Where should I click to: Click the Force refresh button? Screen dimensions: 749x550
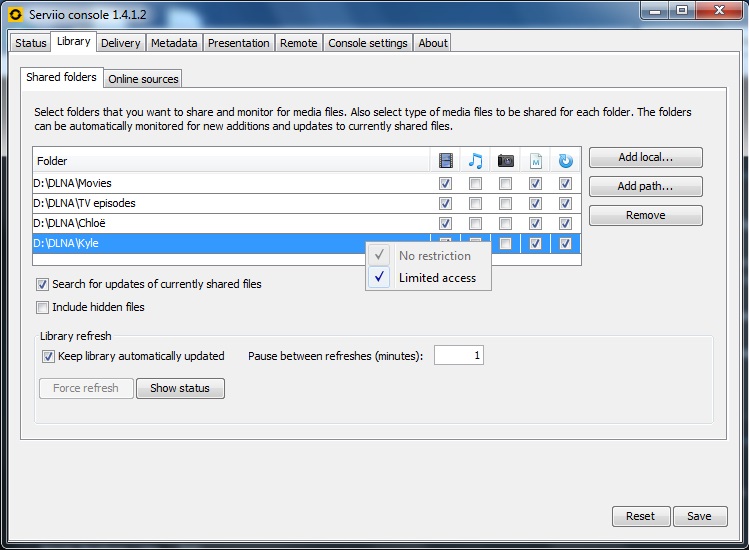pos(86,388)
